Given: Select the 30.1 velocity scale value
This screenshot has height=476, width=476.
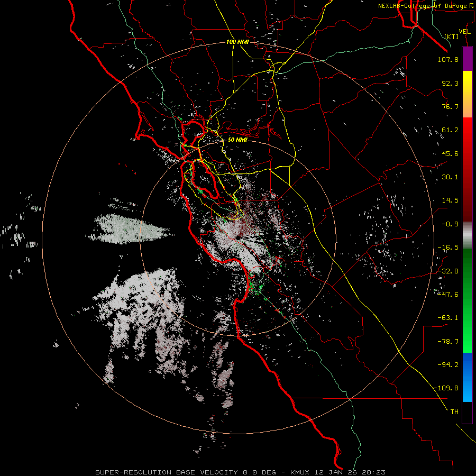Looking at the screenshot, I should click(x=450, y=177).
